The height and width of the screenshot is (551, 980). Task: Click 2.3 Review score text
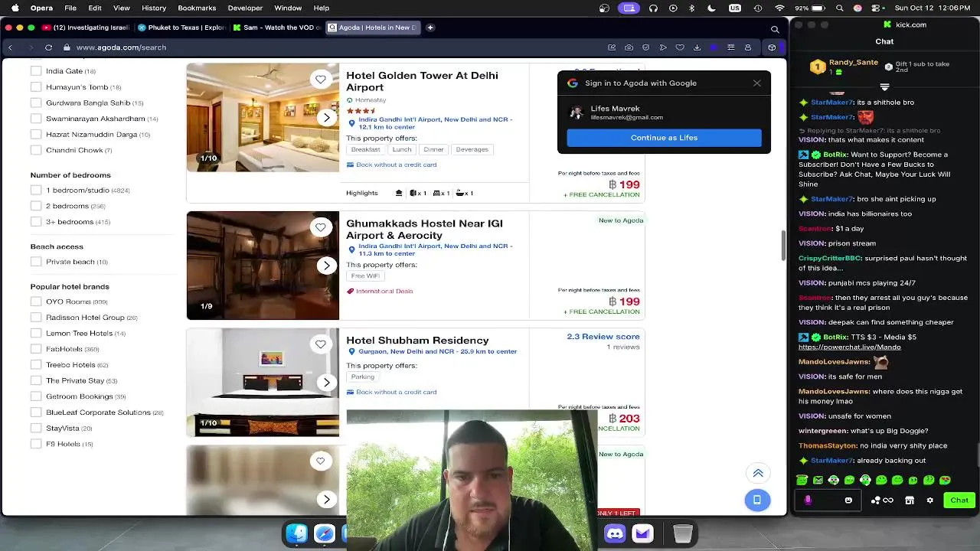coord(603,337)
